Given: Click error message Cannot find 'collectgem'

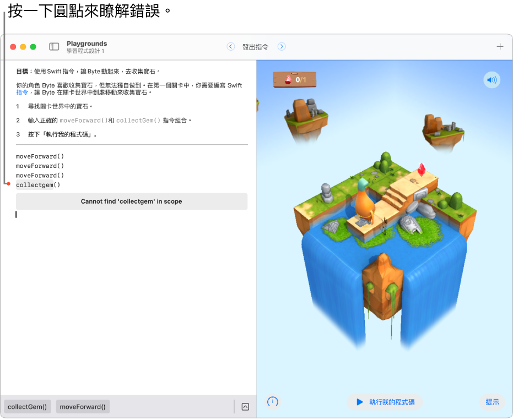Looking at the screenshot, I should tap(132, 201).
